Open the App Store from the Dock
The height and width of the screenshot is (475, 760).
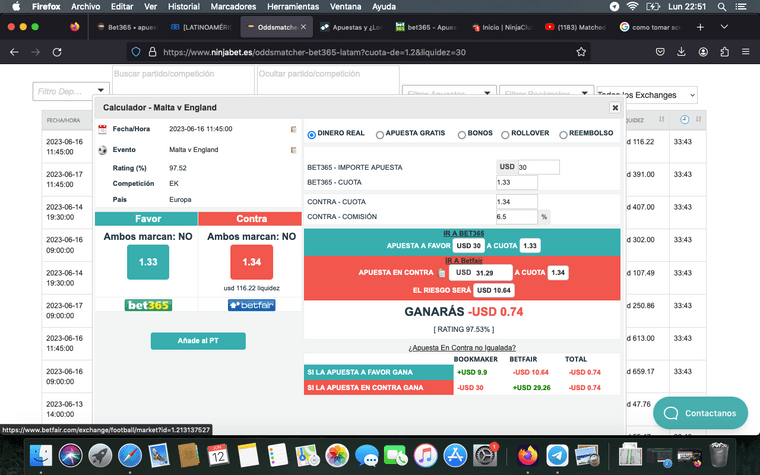[455, 456]
